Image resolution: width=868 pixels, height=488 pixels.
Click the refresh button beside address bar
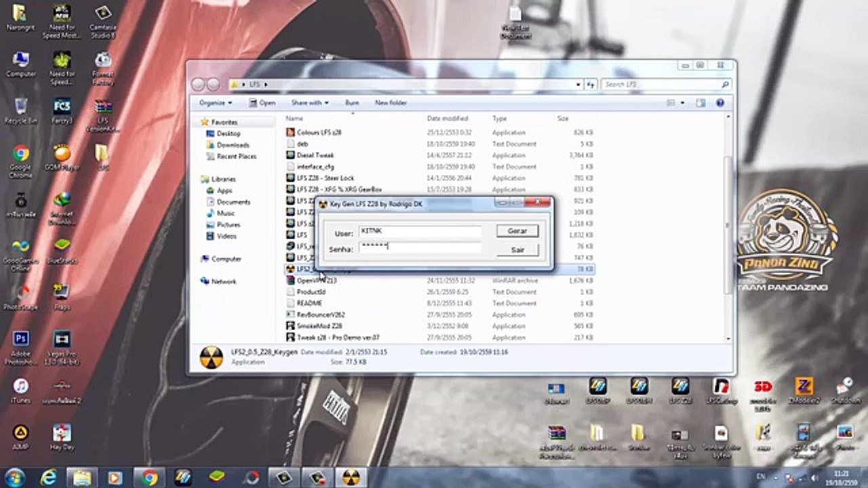click(591, 85)
